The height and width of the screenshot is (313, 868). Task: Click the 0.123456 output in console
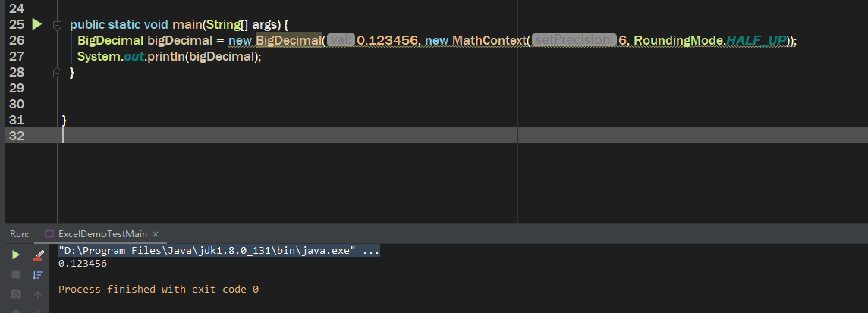(82, 264)
